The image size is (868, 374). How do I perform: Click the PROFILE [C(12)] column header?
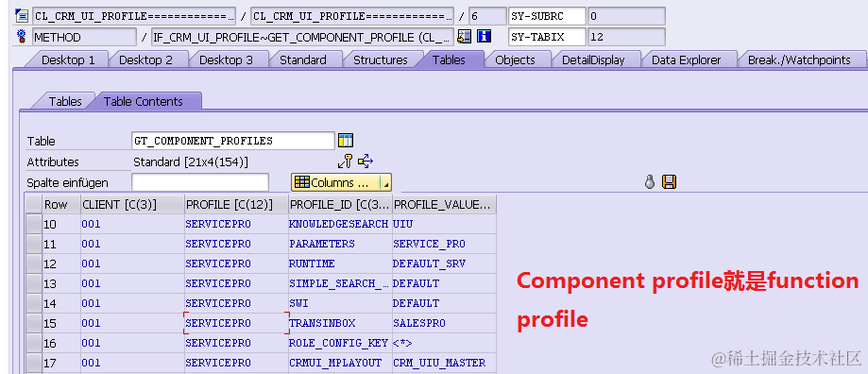[x=236, y=204]
